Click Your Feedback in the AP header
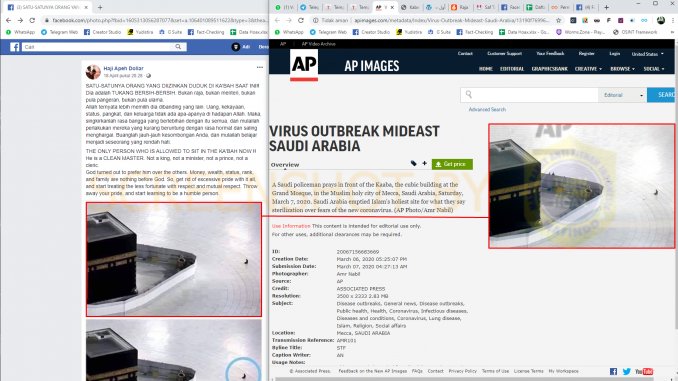This screenshot has width=678, height=381. 550,54
